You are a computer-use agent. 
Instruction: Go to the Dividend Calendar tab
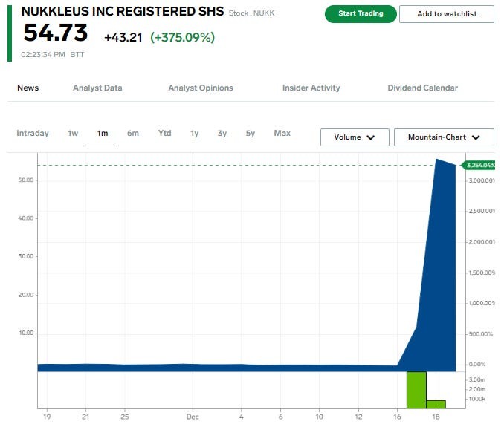(422, 88)
